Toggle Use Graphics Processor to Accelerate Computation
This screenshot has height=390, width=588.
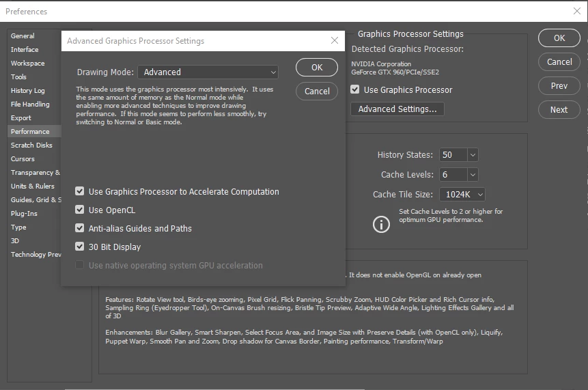79,191
